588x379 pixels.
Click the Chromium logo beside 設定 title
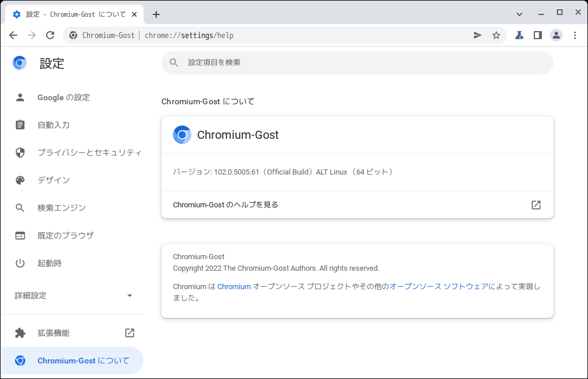[20, 63]
